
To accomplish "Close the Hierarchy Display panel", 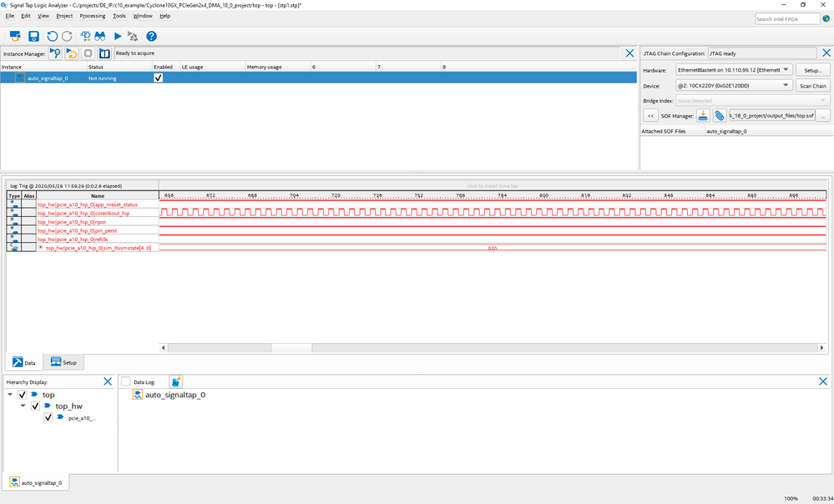I will pyautogui.click(x=108, y=381).
